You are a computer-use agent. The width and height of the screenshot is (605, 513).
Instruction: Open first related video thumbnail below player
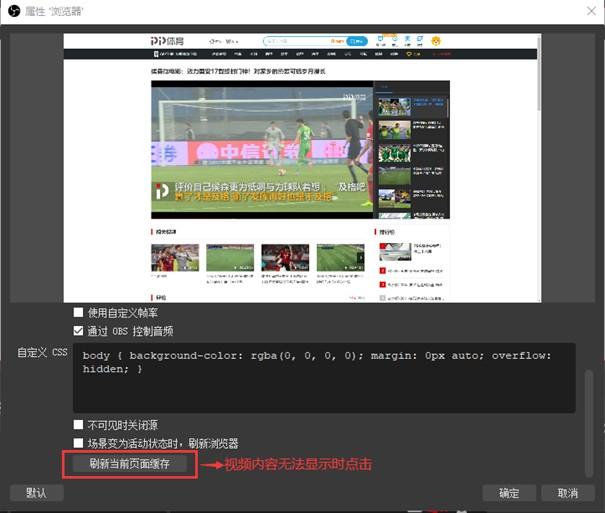point(175,258)
